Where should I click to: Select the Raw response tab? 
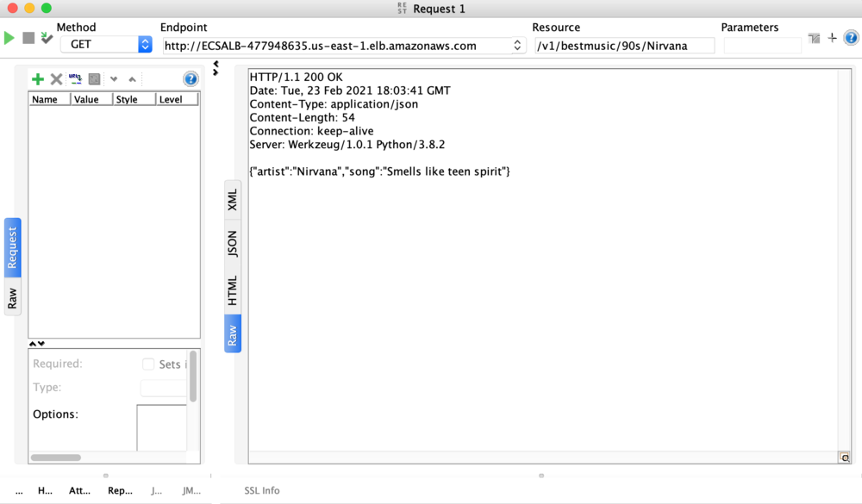(232, 333)
